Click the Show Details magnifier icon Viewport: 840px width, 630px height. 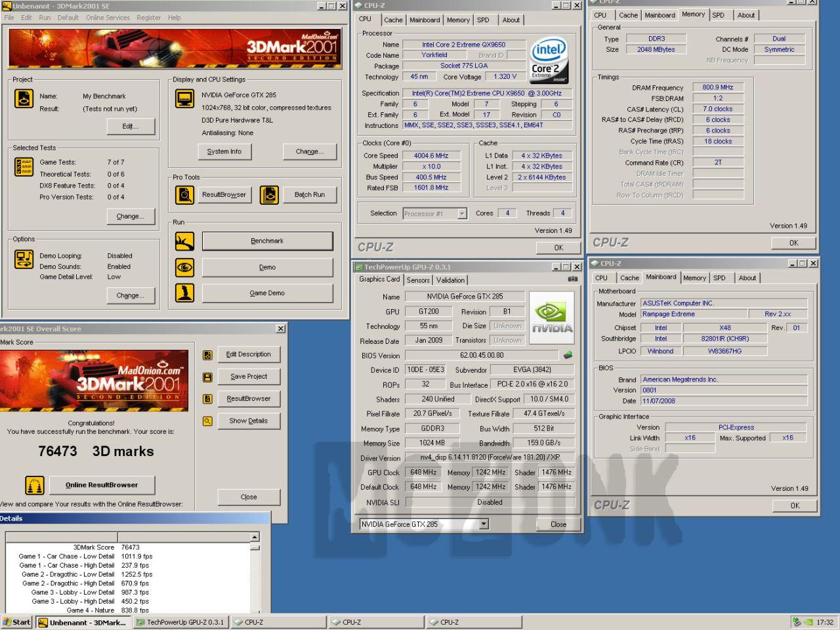[207, 421]
